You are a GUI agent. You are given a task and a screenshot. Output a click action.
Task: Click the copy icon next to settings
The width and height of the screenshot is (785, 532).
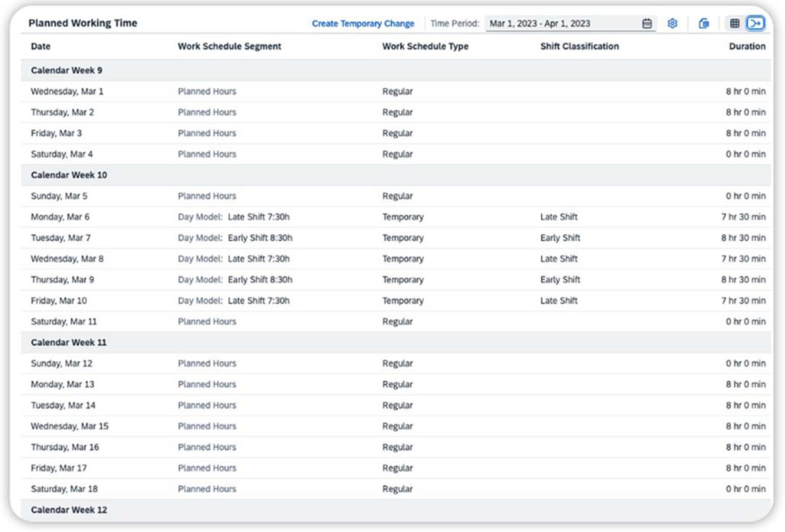(704, 23)
